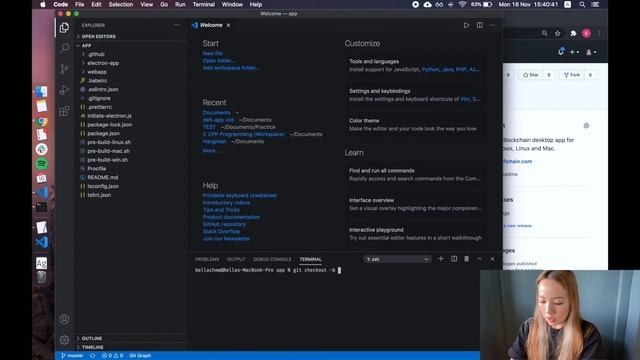Image resolution: width=640 pixels, height=360 pixels.
Task: Maximize the terminal panel size
Action: pyautogui.click(x=480, y=259)
